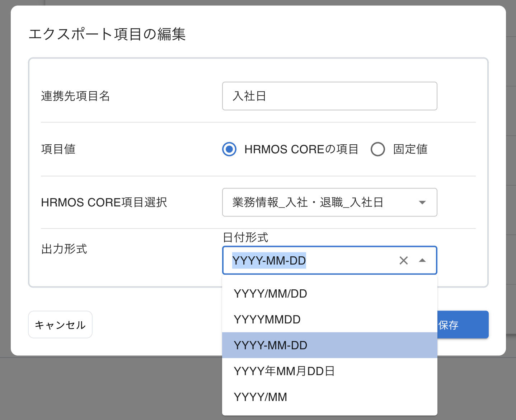
Task: Click the down arrow in HRMOS CORE項目選択
Action: [422, 202]
